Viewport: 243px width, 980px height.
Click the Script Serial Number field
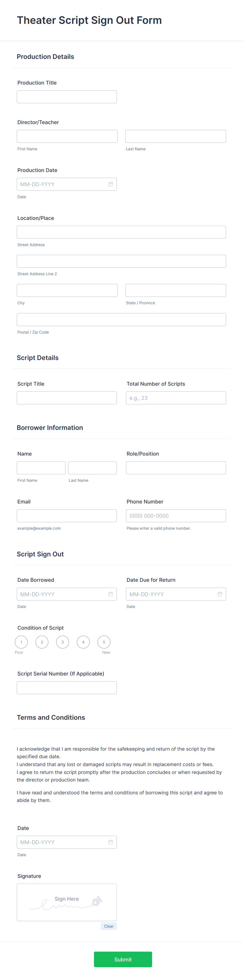(x=66, y=687)
